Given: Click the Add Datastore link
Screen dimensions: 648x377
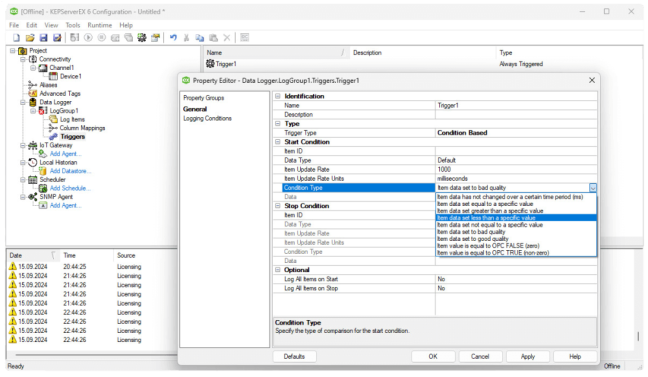Looking at the screenshot, I should tap(70, 171).
